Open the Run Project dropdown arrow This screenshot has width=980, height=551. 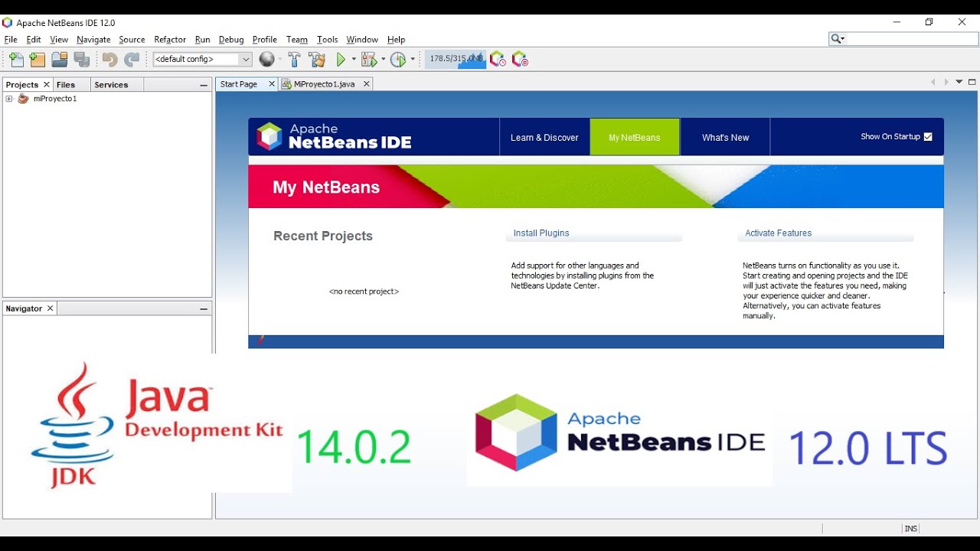(354, 59)
